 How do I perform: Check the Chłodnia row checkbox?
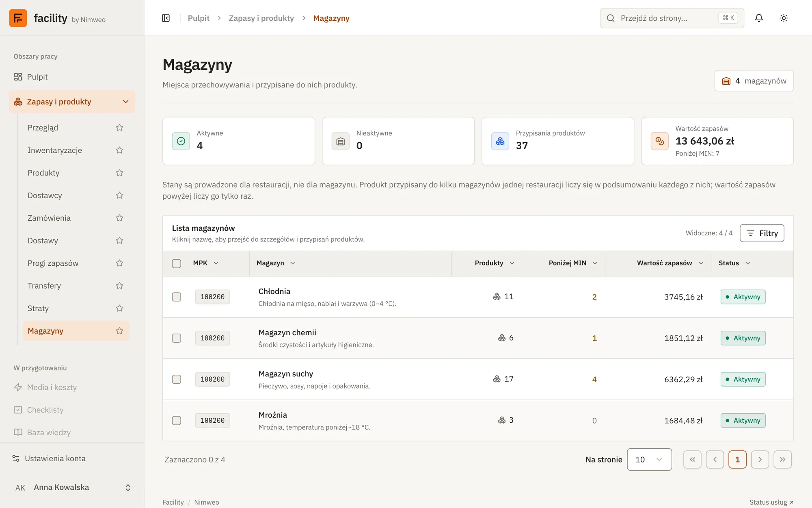(176, 297)
